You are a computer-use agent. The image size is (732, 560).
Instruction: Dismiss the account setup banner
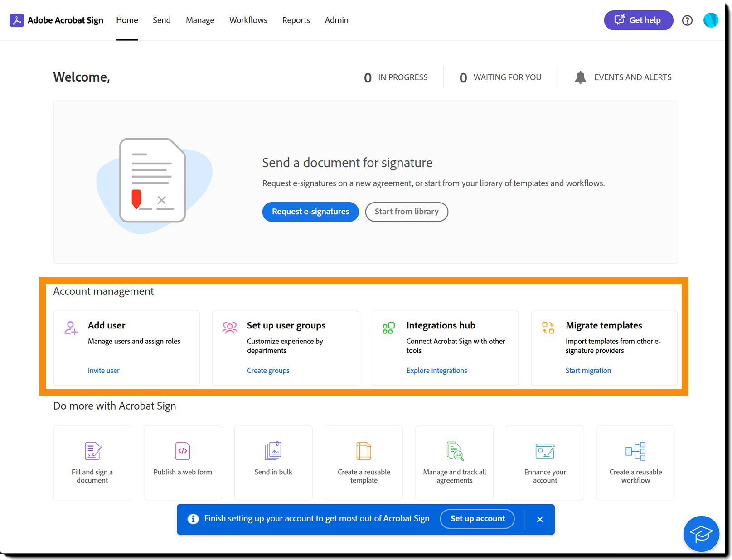click(x=540, y=519)
